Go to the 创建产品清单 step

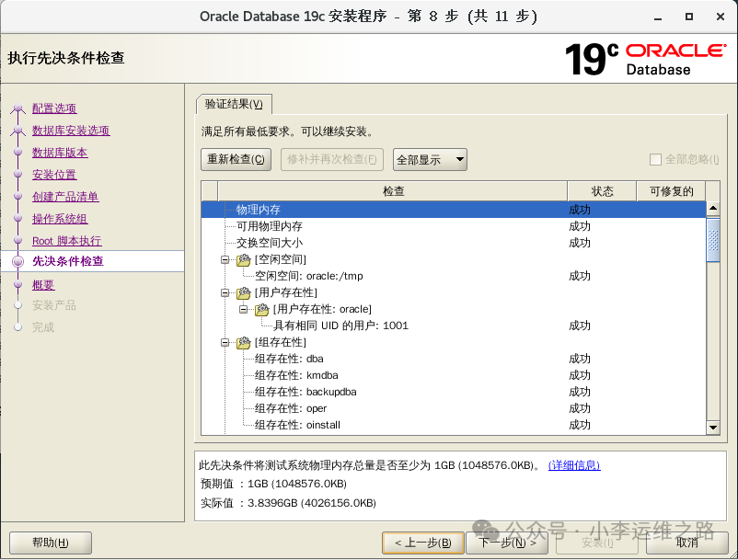pyautogui.click(x=65, y=197)
